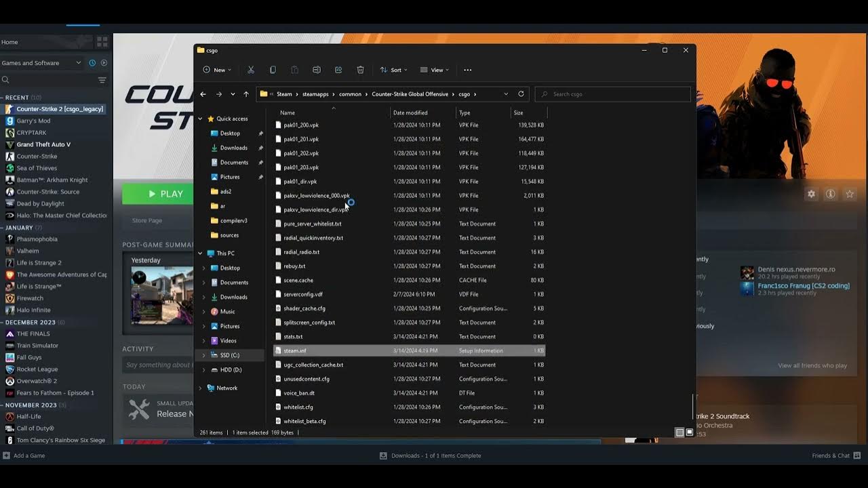Click the Search csgo input field
The image size is (868, 488).
(613, 94)
